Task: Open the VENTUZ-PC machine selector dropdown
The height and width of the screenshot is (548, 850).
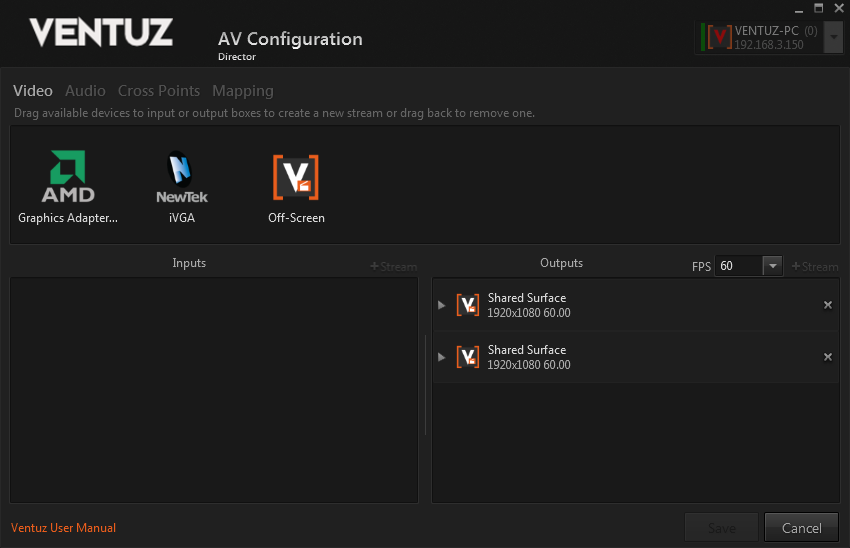Action: (835, 38)
